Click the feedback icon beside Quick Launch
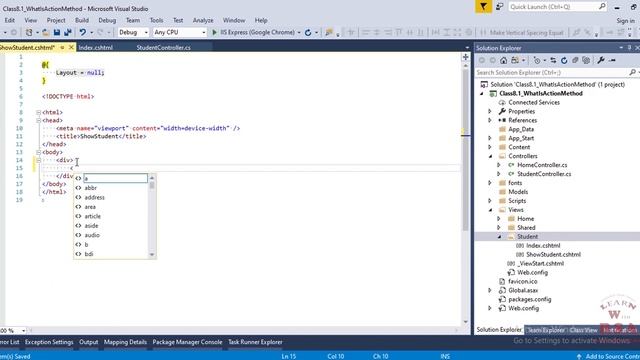Viewport: 640px width, 360px height. [500, 7]
